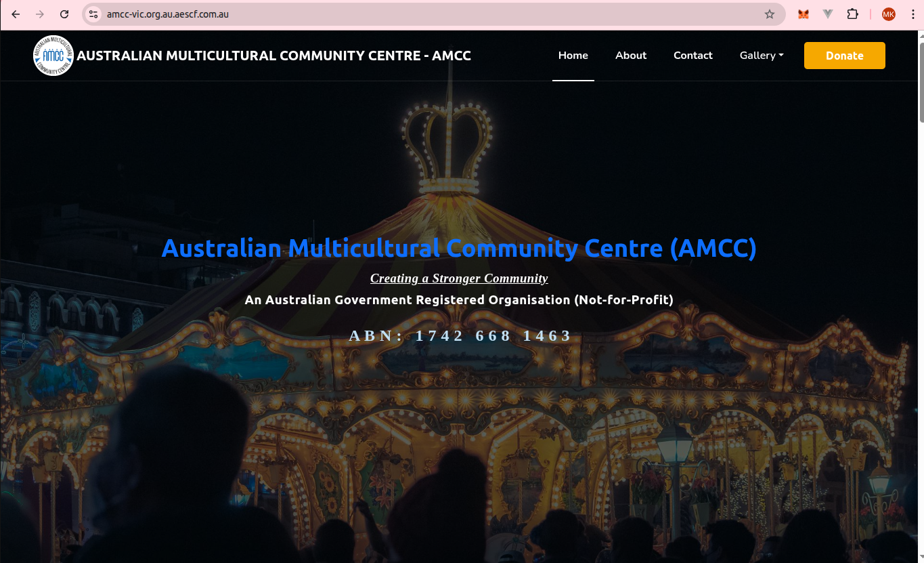Open site information icon in address bar
924x563 pixels.
click(x=93, y=14)
